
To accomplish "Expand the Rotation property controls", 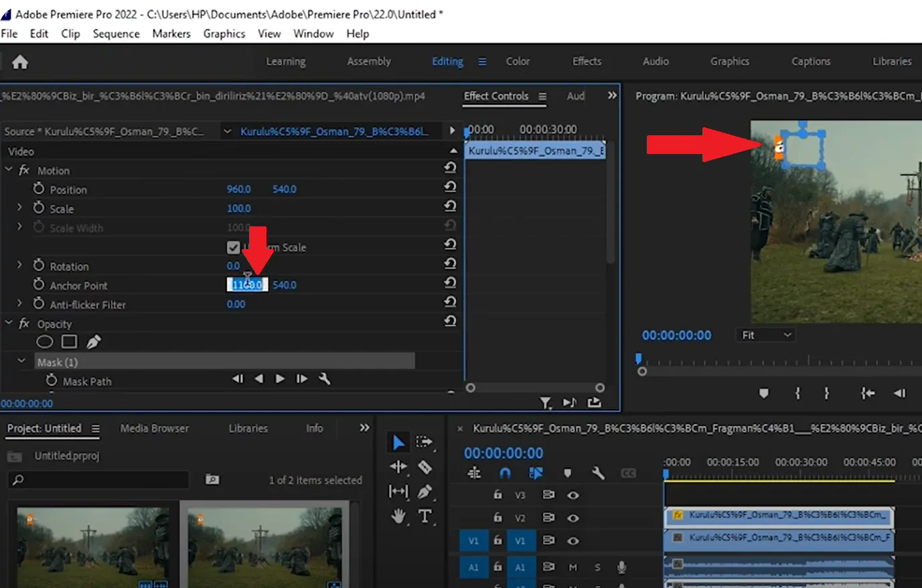I will [x=19, y=266].
